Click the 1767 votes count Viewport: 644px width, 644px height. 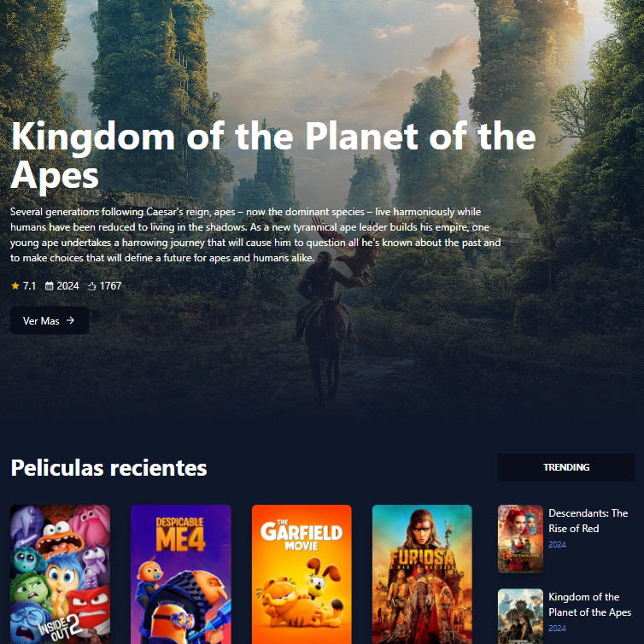[110, 286]
